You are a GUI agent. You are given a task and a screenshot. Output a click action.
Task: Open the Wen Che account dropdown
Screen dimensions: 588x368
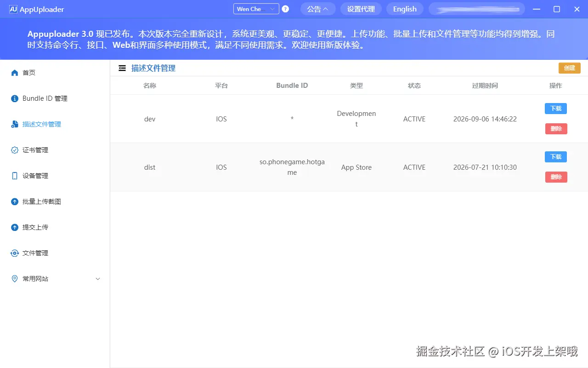point(256,9)
